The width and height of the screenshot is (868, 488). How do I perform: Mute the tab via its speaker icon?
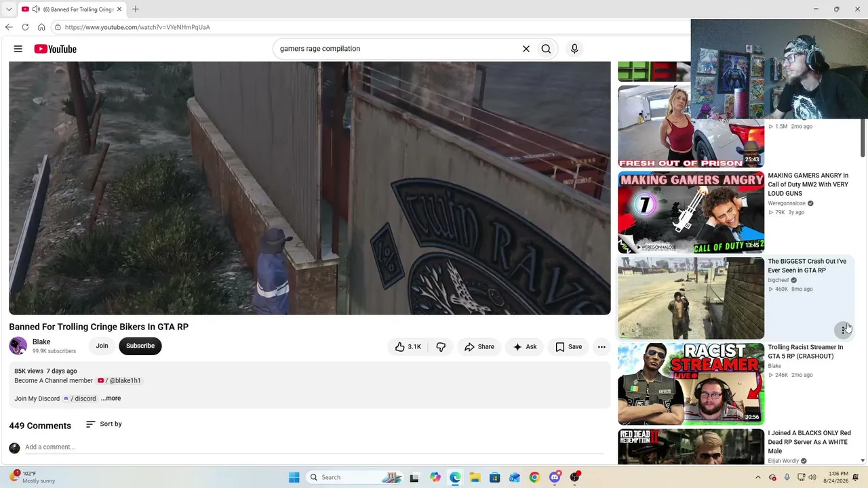(36, 9)
